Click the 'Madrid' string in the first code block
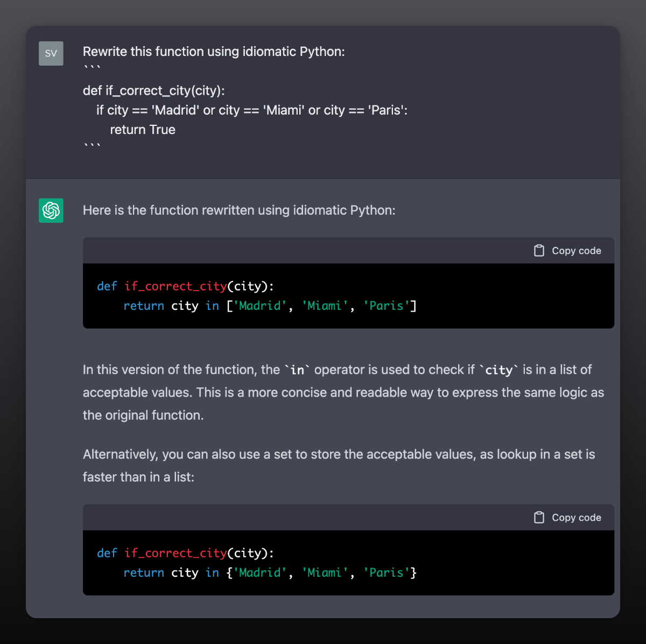 (261, 306)
